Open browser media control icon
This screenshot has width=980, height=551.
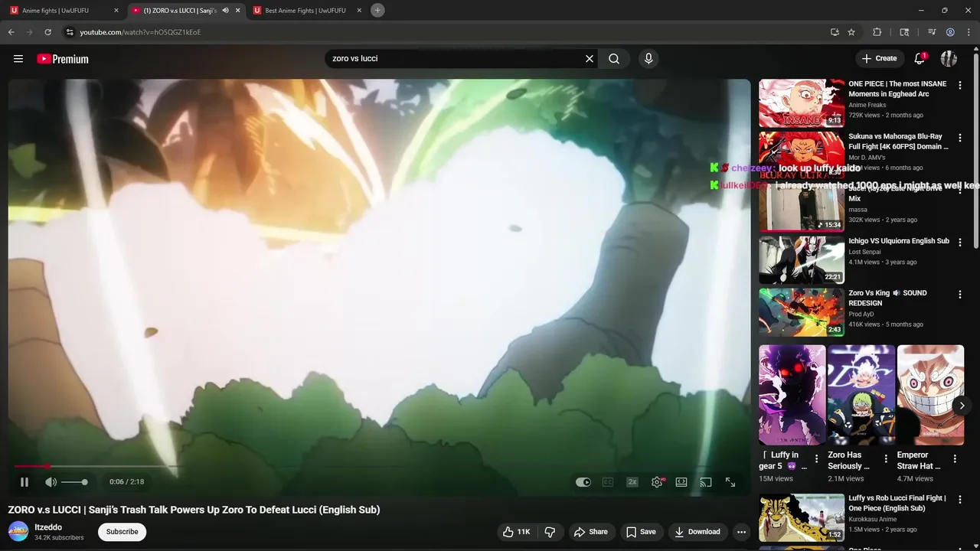[x=932, y=32]
